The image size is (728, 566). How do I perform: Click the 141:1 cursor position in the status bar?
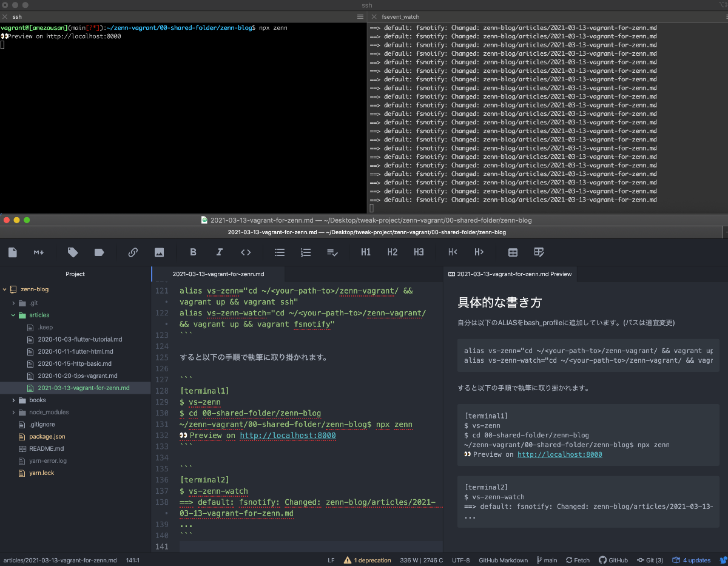(x=133, y=560)
